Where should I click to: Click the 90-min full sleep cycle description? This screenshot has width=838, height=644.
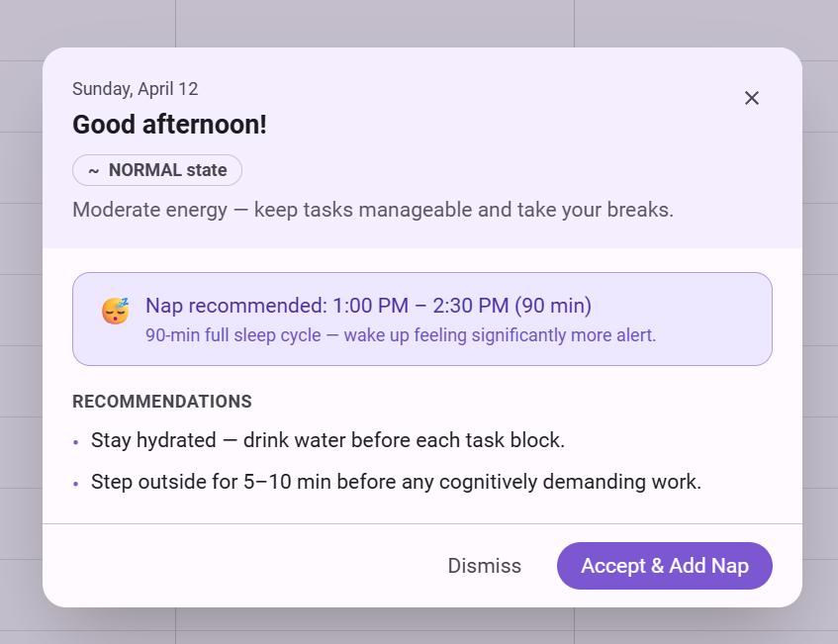tap(401, 335)
